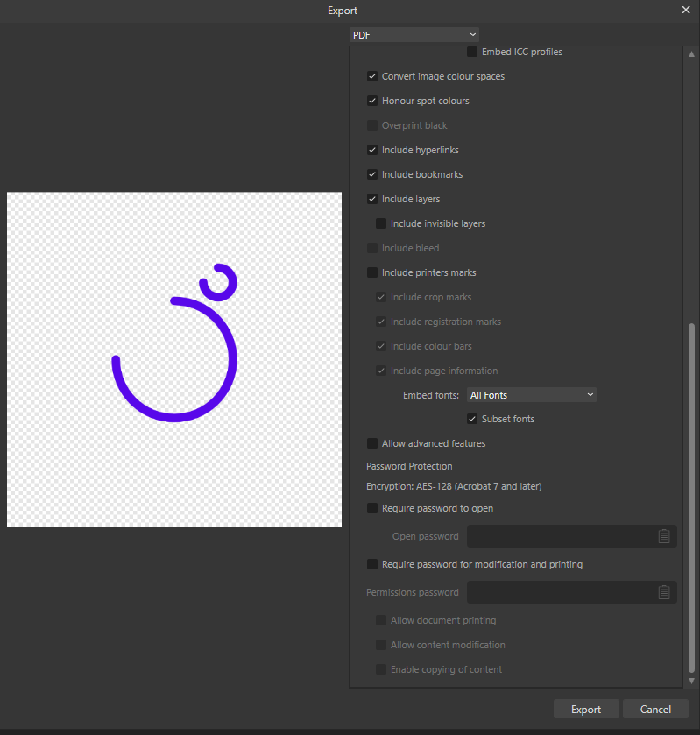
Task: Click the Password Protection heading
Action: pyautogui.click(x=409, y=466)
